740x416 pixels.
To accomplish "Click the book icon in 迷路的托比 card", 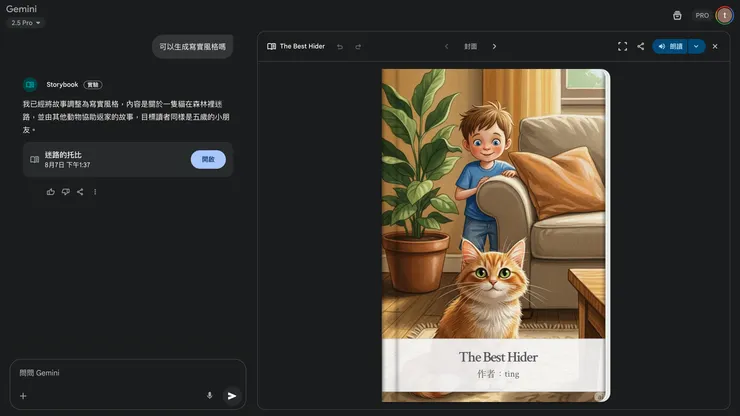I will click(34, 160).
